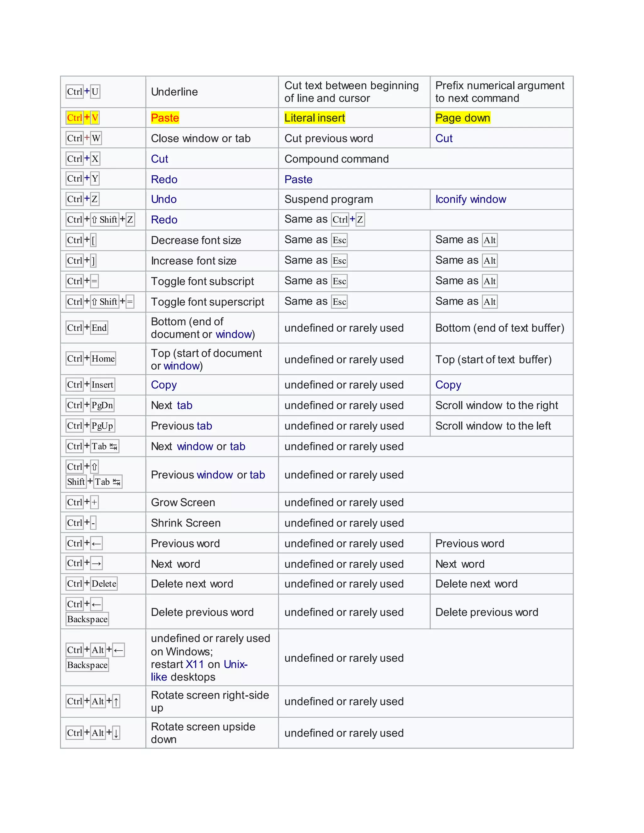Click the right arrow key box
This screenshot has height=833, width=644.
97,563
